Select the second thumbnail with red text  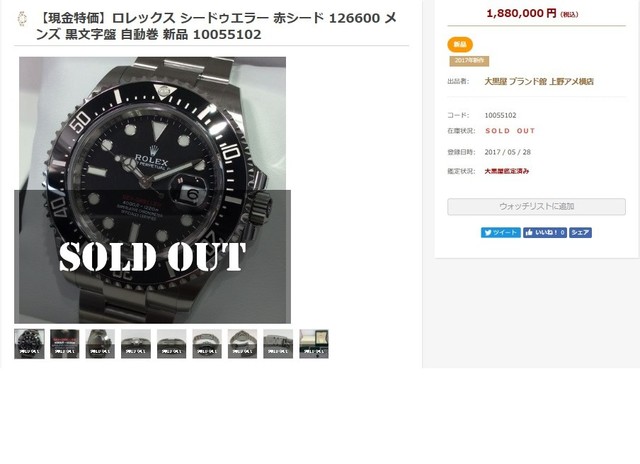pos(64,344)
